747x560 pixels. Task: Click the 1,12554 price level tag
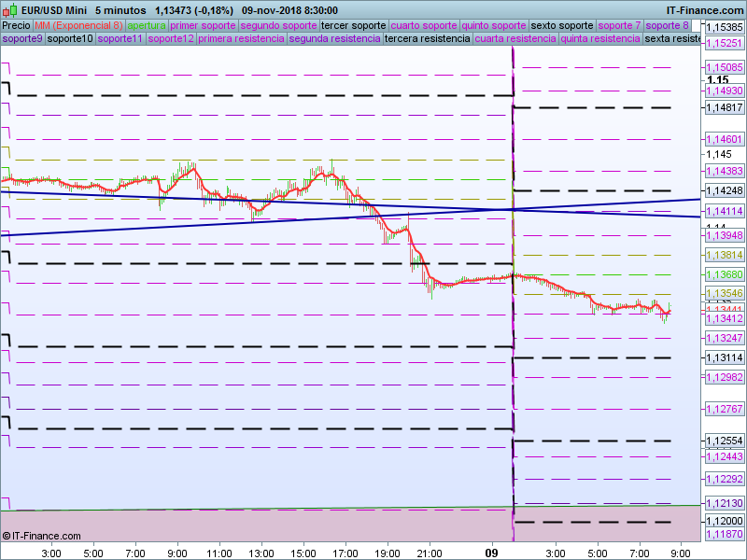pyautogui.click(x=725, y=441)
